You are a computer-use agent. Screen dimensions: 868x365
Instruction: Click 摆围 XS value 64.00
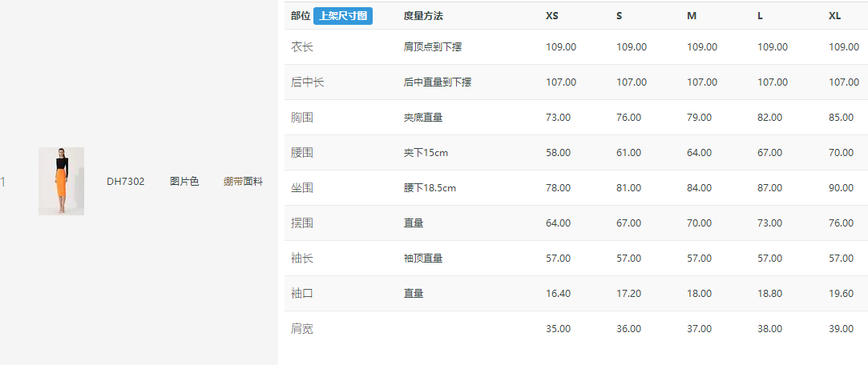tap(558, 223)
